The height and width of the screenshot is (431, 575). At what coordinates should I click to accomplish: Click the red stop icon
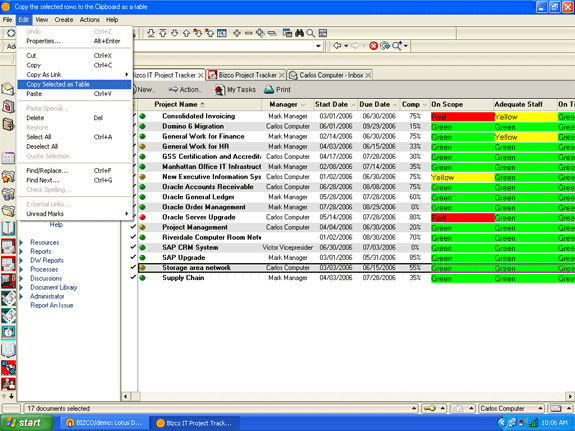[373, 46]
